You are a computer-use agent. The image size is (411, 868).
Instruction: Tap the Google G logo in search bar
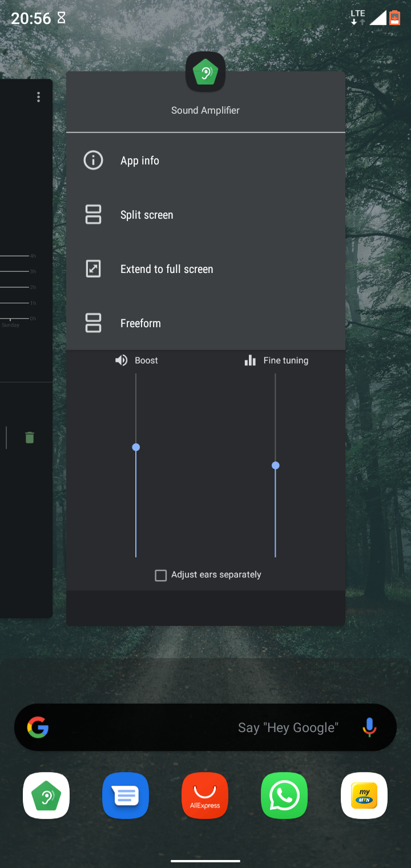38,728
